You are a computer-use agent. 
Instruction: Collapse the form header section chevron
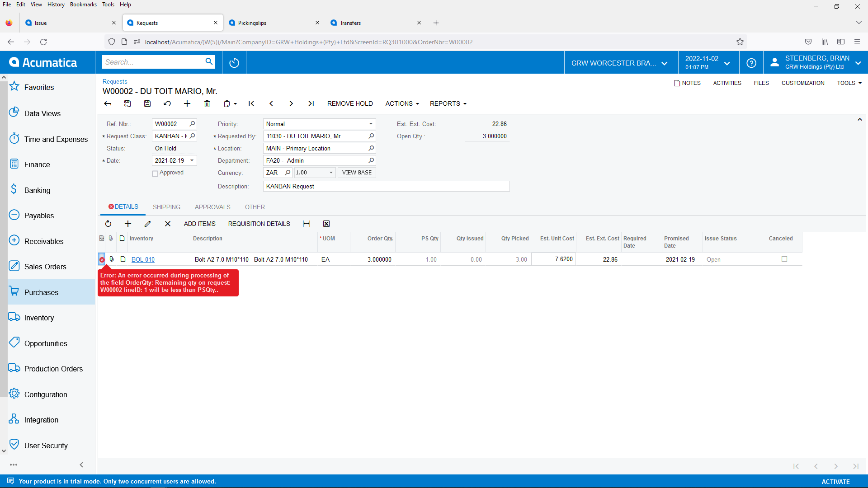coord(859,120)
